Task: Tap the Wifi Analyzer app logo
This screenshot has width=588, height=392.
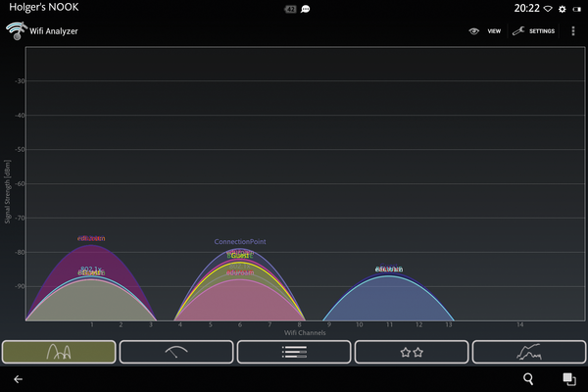Action: click(x=16, y=31)
